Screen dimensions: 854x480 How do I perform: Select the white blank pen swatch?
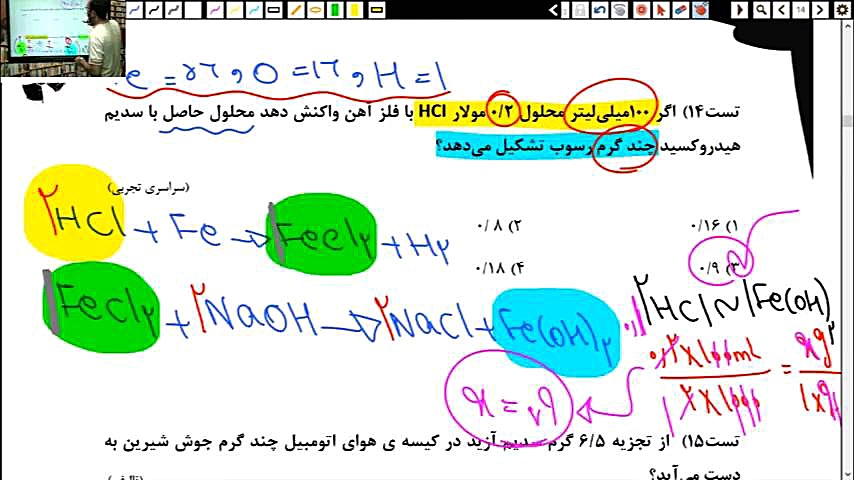click(x=193, y=10)
